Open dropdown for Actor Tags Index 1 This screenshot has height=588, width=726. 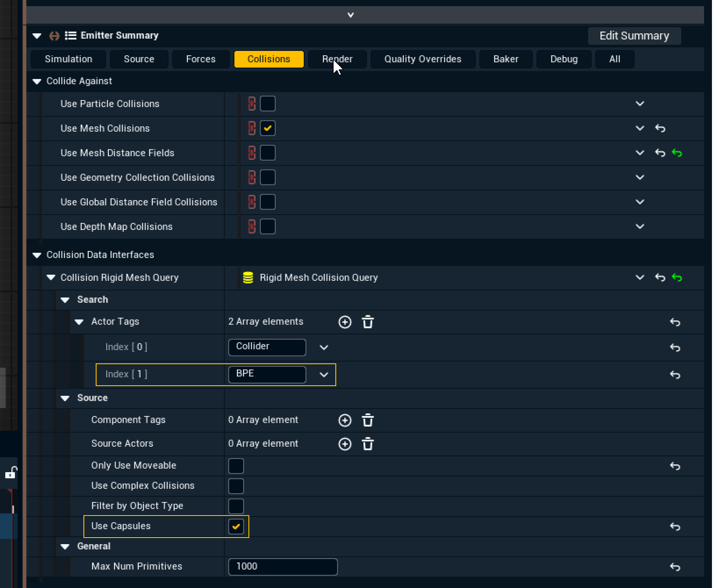(x=324, y=375)
